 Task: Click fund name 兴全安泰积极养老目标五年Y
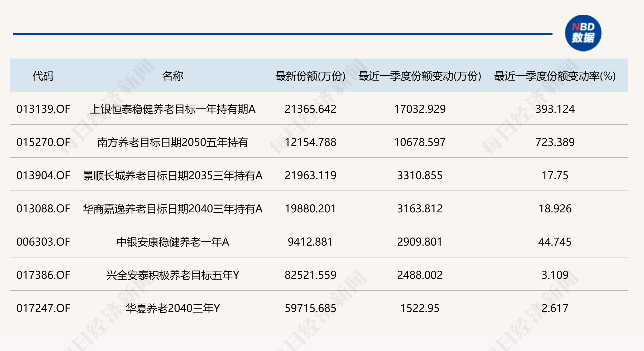point(173,275)
